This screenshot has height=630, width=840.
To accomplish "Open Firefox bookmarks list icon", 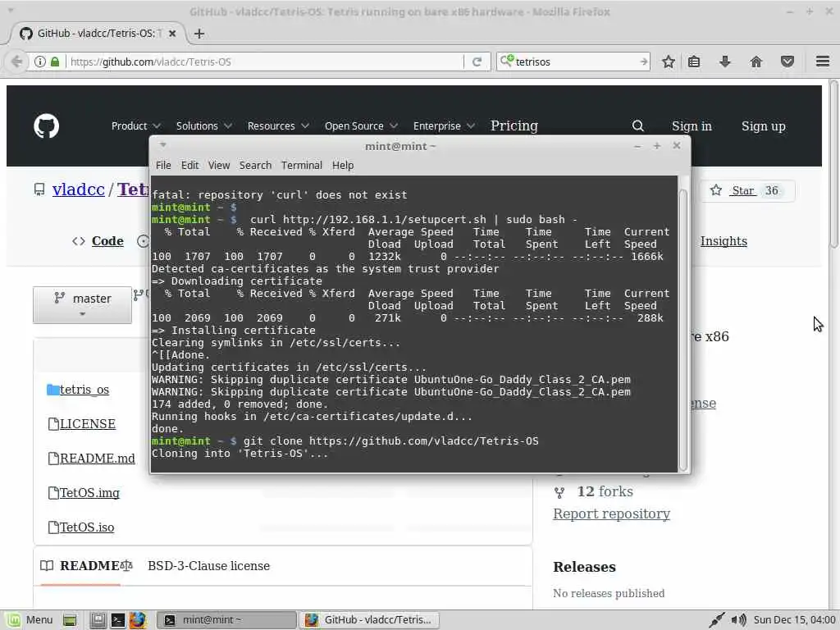I will pyautogui.click(x=694, y=62).
